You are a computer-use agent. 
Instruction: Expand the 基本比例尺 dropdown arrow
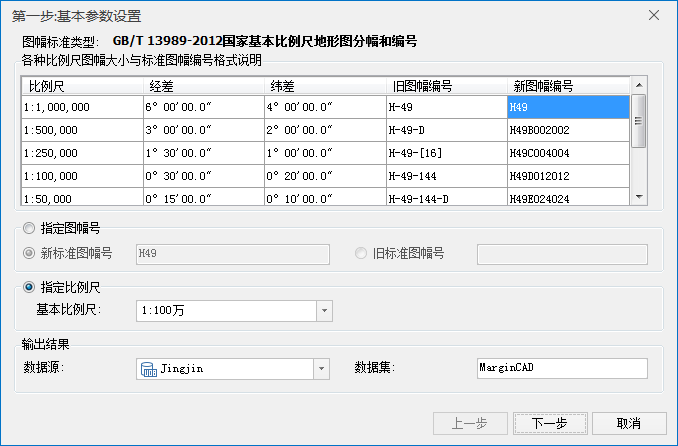[323, 311]
